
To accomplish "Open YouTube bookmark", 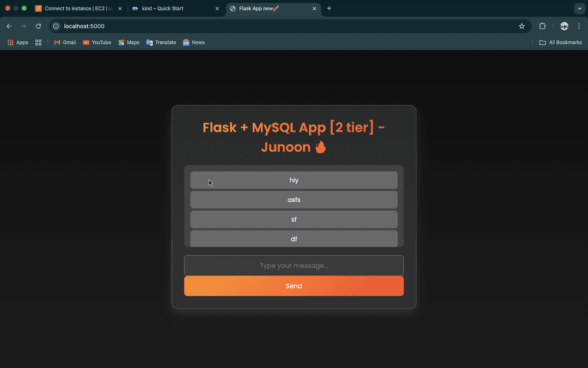I will click(97, 43).
